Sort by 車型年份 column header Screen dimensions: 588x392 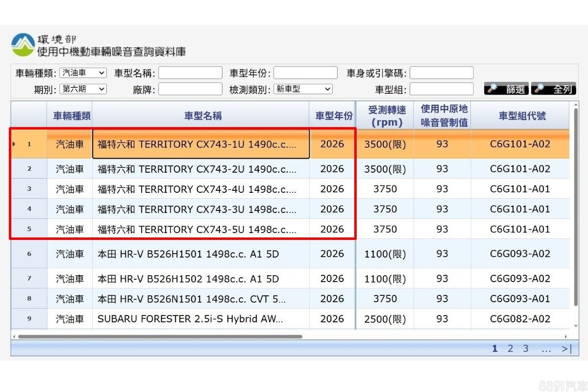pyautogui.click(x=333, y=116)
